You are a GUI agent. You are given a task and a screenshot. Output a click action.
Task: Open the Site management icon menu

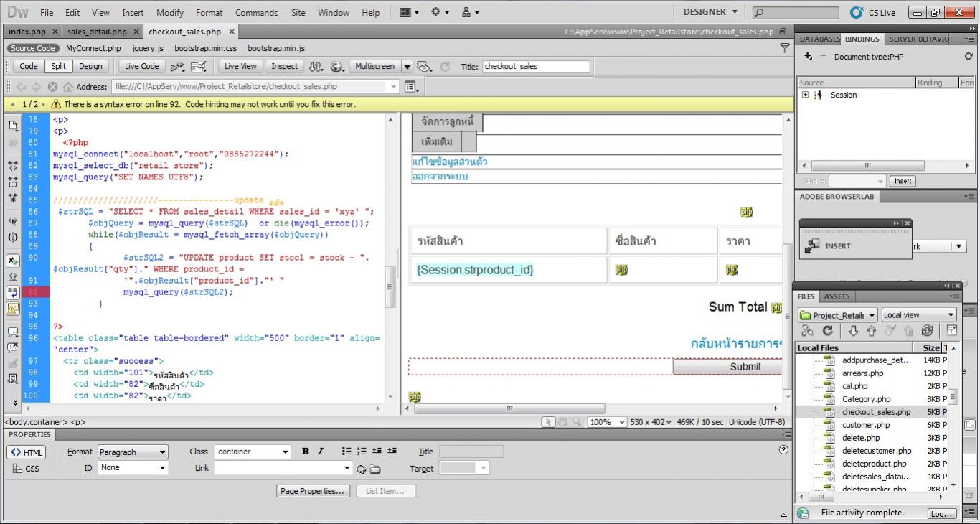[471, 12]
